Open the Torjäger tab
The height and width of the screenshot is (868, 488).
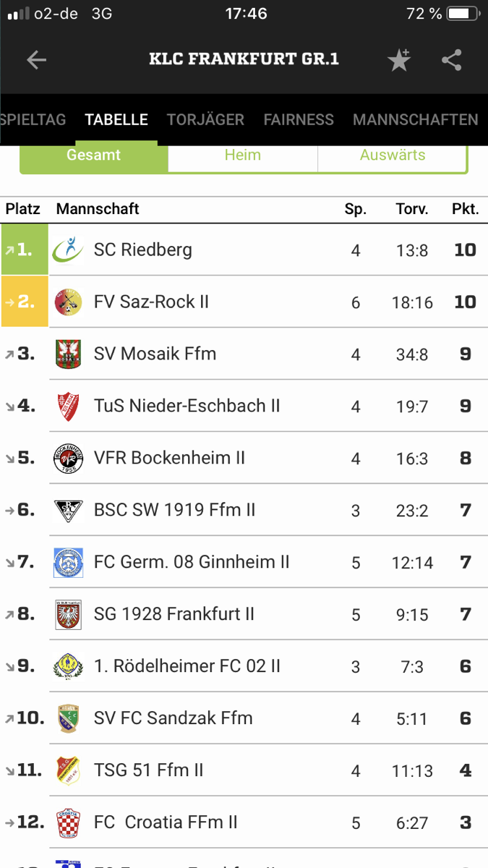coord(206,120)
